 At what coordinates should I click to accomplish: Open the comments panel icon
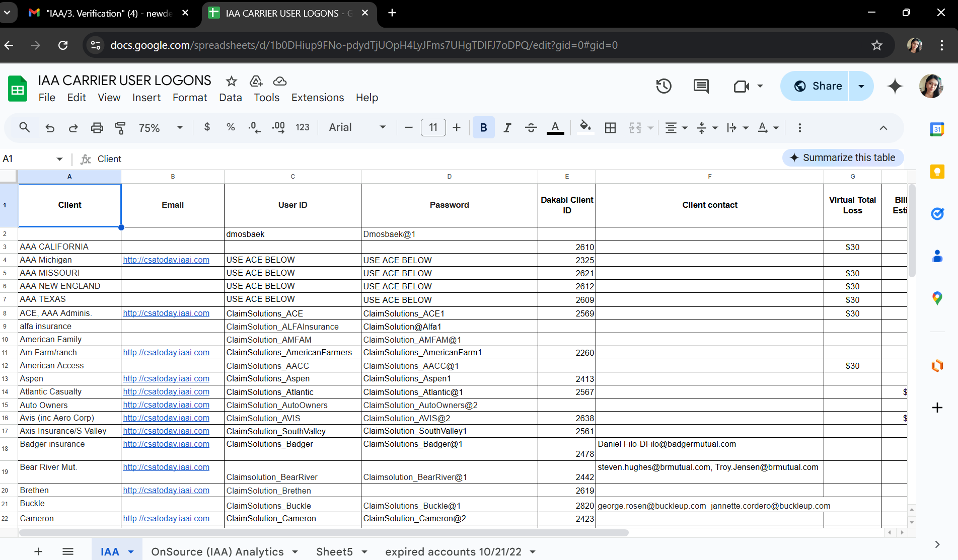coord(701,86)
